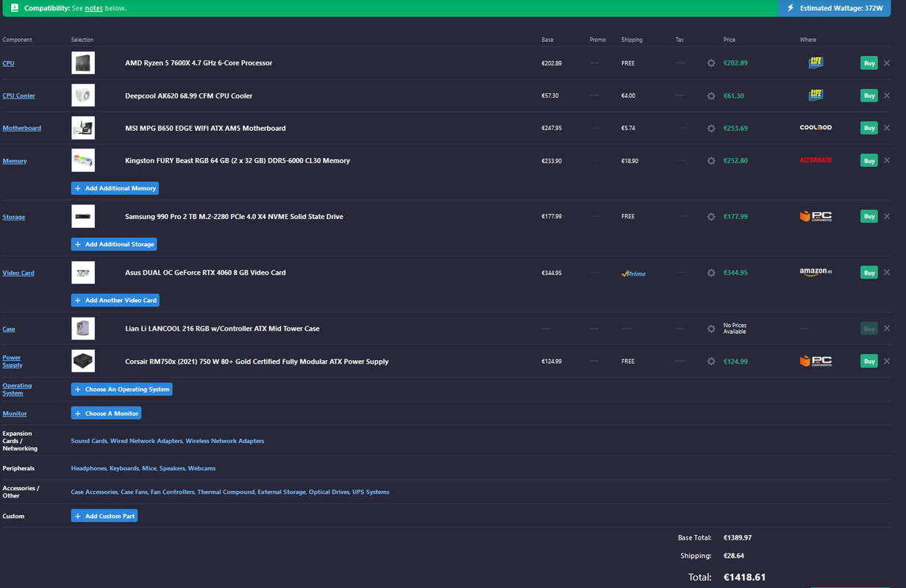Remove the AMD Ryzen 5 7600X with its X icon
Screen dimensions: 906x588
coord(887,63)
